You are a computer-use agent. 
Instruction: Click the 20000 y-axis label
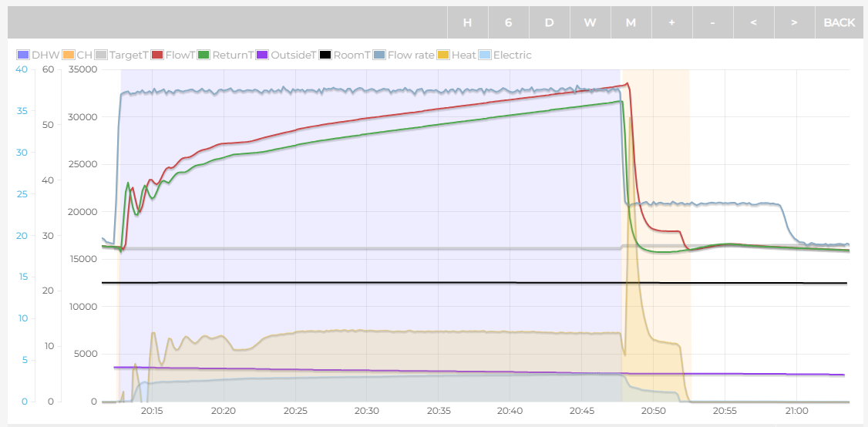83,212
